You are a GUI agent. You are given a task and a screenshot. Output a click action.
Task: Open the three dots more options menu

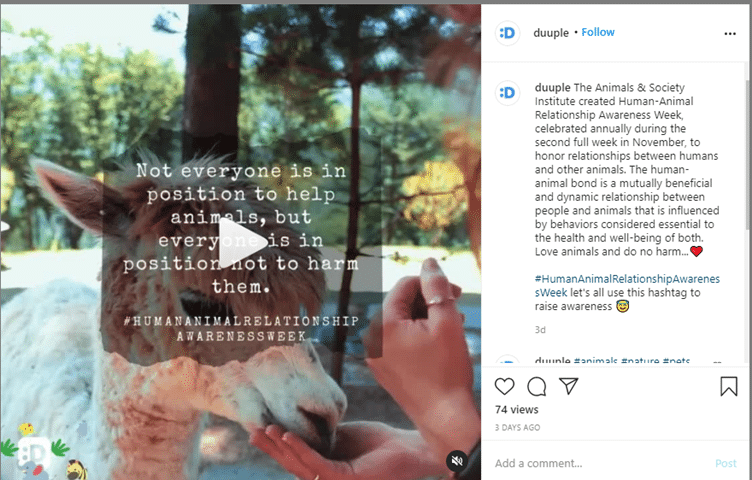coord(730,34)
